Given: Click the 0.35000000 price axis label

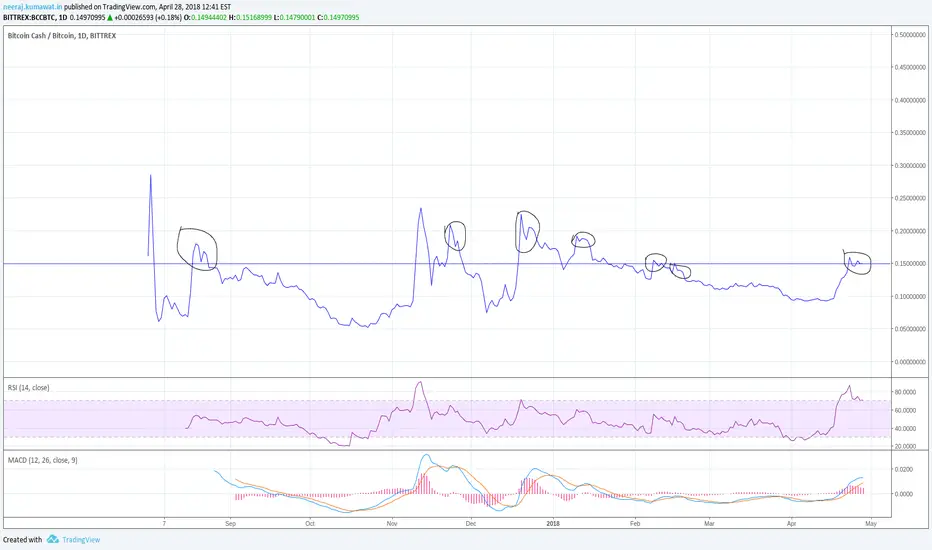Looking at the screenshot, I should [911, 133].
